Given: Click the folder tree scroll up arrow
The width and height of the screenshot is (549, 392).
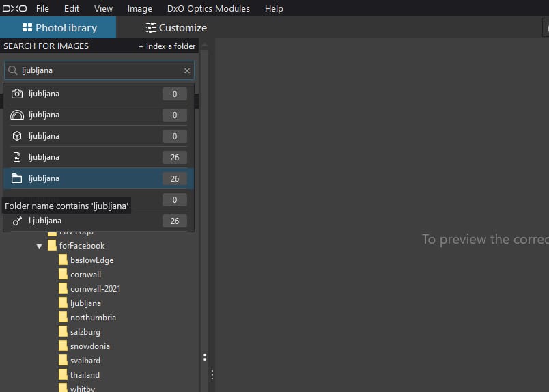Looking at the screenshot, I should click(x=205, y=46).
